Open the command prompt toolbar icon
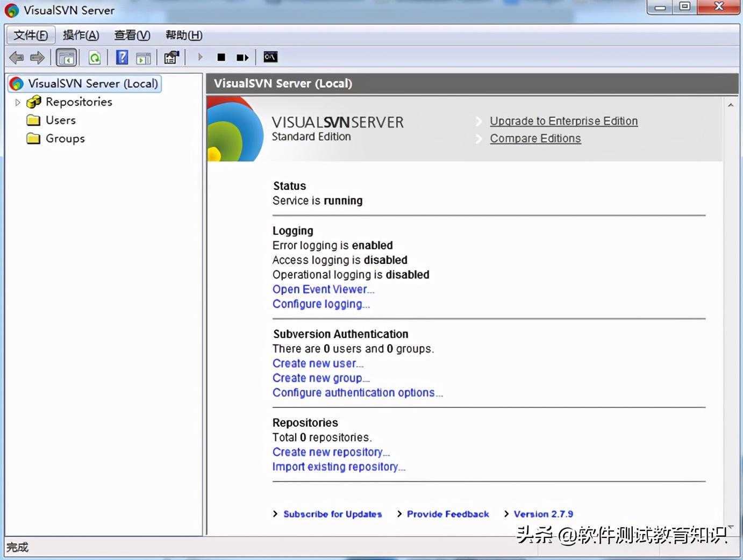 pos(270,56)
